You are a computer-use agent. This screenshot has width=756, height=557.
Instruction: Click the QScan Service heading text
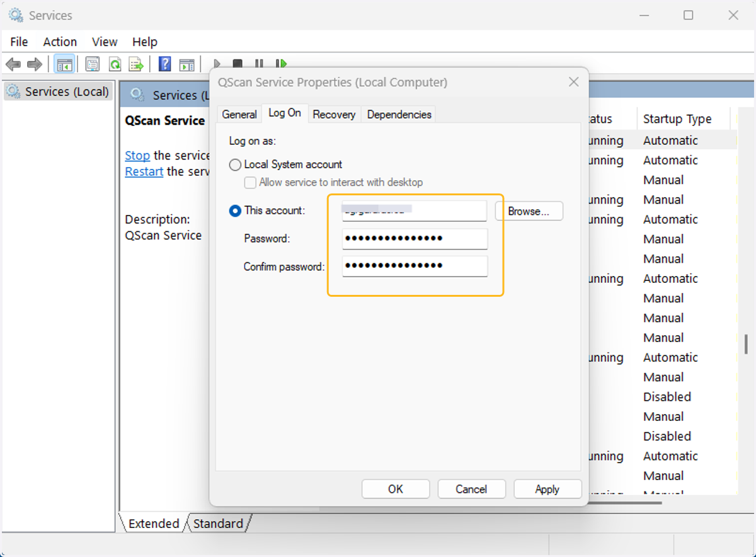(x=165, y=120)
